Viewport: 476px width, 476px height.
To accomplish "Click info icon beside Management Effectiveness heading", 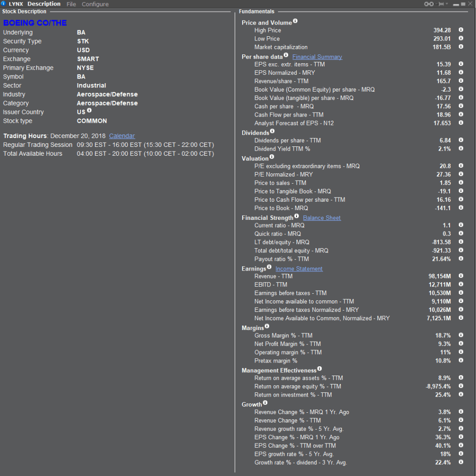I will [x=319, y=369].
